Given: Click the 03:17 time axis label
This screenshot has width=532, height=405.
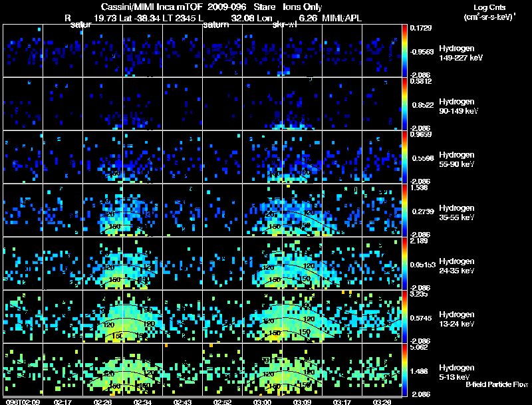Looking at the screenshot, I should coord(342,402).
